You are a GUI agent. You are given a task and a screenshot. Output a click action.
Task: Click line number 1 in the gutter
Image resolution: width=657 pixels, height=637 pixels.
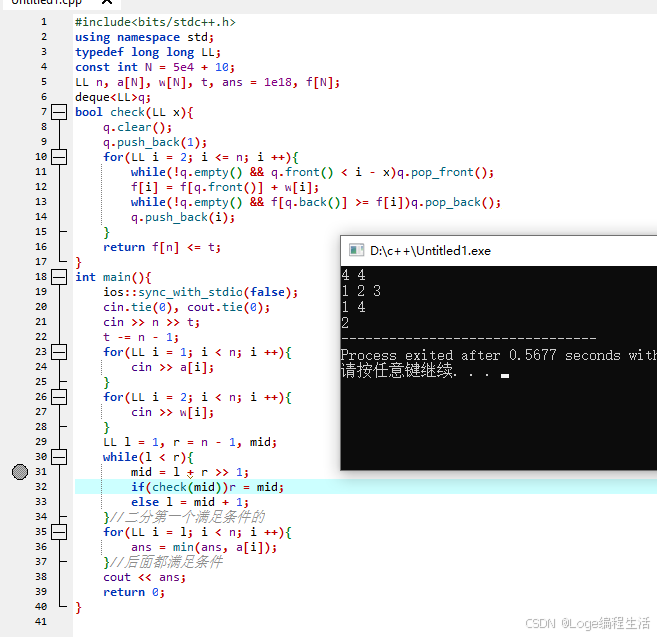(44, 22)
